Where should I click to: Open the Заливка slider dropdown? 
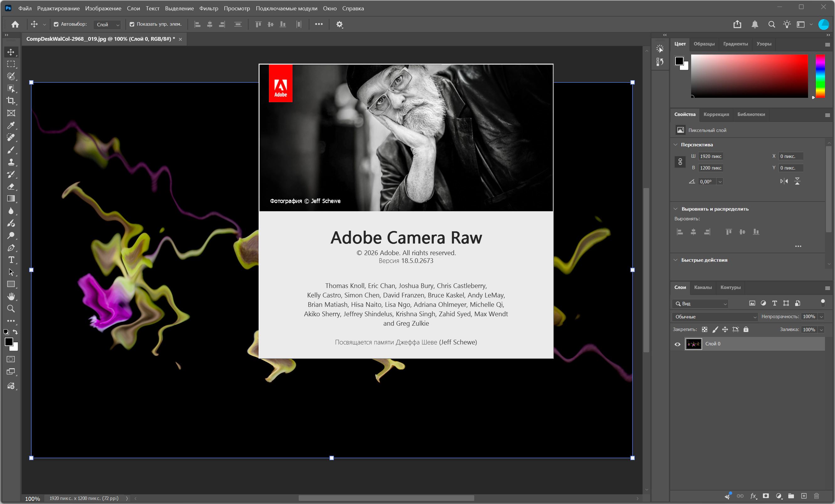click(822, 329)
